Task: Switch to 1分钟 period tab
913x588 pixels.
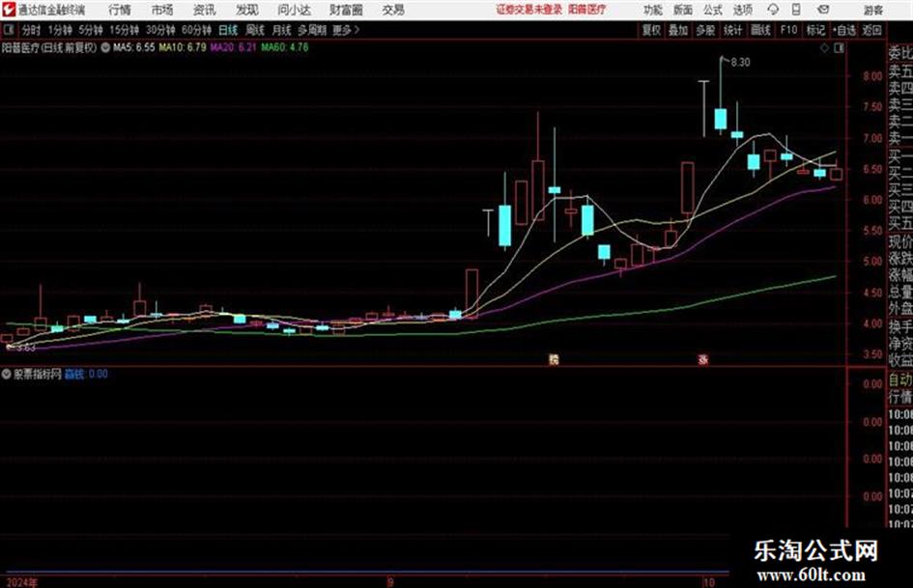Action: pyautogui.click(x=59, y=30)
